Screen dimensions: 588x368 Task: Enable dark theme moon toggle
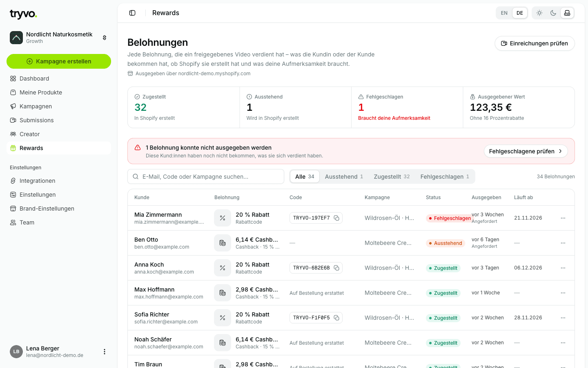(x=553, y=13)
